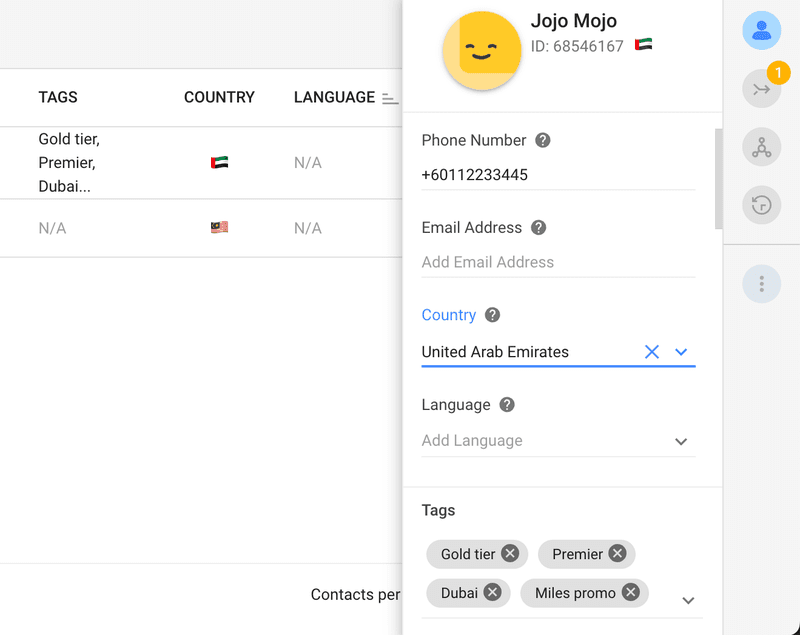Open the merge contacts icon with badge
The width and height of the screenshot is (800, 635).
pyautogui.click(x=761, y=89)
